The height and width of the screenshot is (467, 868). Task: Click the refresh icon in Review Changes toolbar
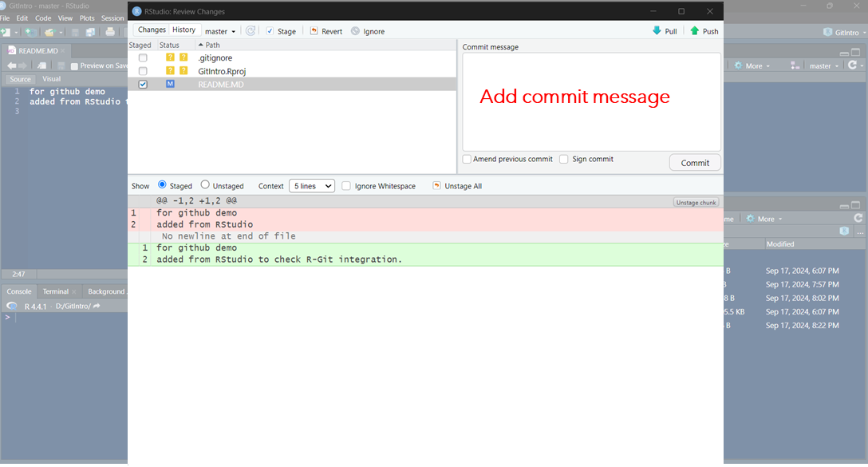coord(251,31)
